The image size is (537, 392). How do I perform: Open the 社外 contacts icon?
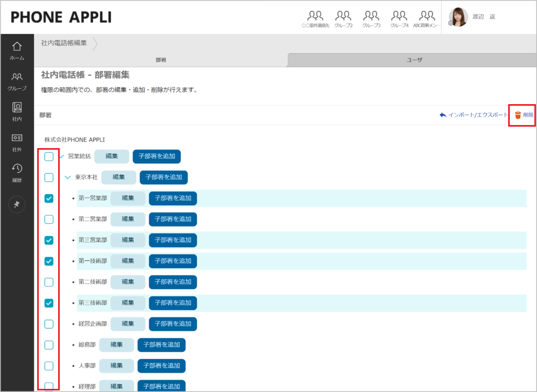tap(17, 142)
